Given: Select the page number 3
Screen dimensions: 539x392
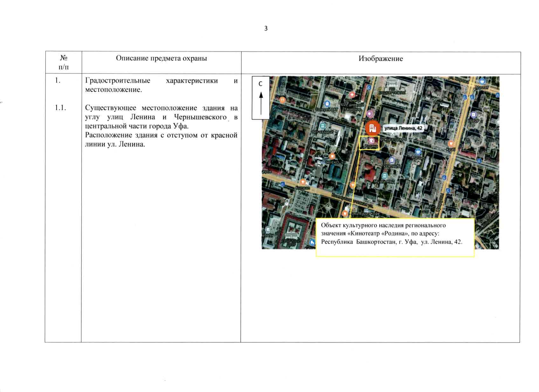Looking at the screenshot, I should tap(266, 28).
